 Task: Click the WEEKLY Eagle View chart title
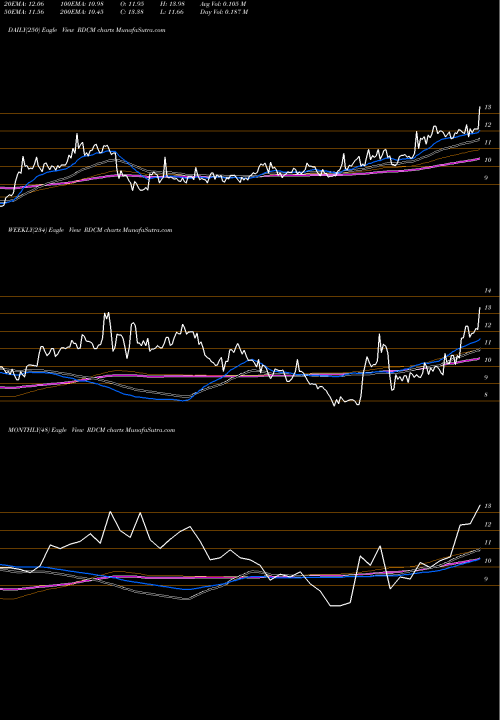click(90, 230)
